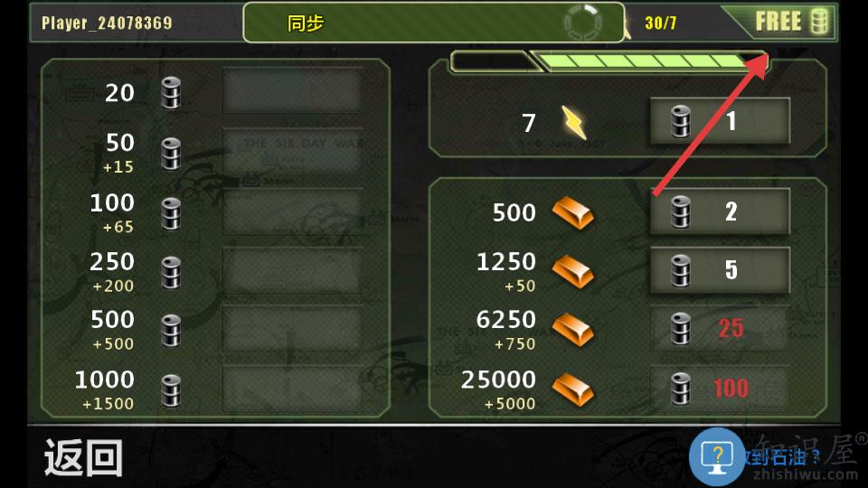Click the oil barrel icon beside 50
This screenshot has width=868, height=488.
[x=171, y=154]
